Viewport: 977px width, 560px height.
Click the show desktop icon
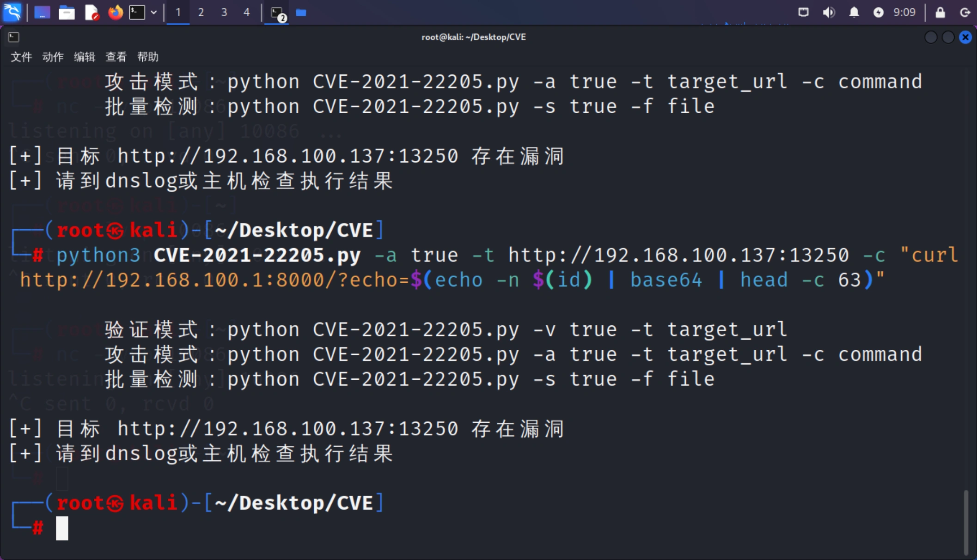tap(42, 12)
